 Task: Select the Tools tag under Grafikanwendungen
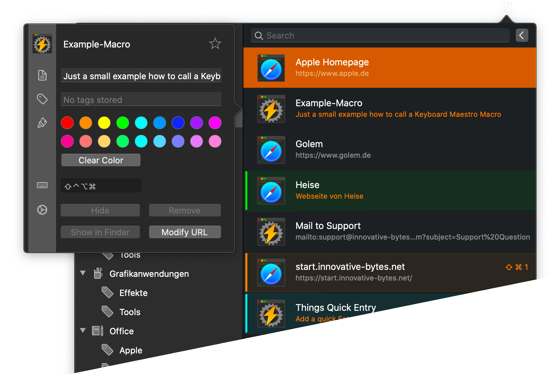click(130, 312)
